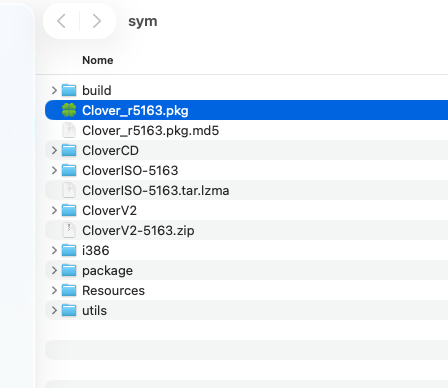
Task: Select the CloverCD folder name
Action: point(110,151)
